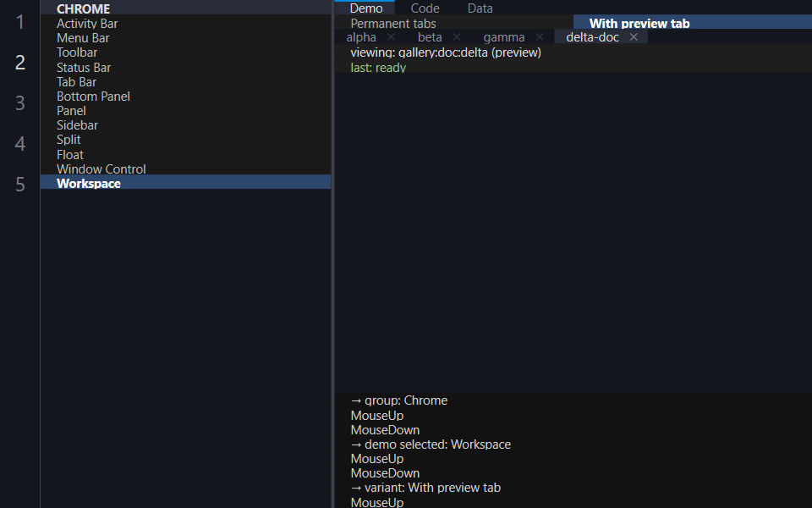The height and width of the screenshot is (508, 812).
Task: Open the Bottom Panel demo
Action: pos(185,97)
